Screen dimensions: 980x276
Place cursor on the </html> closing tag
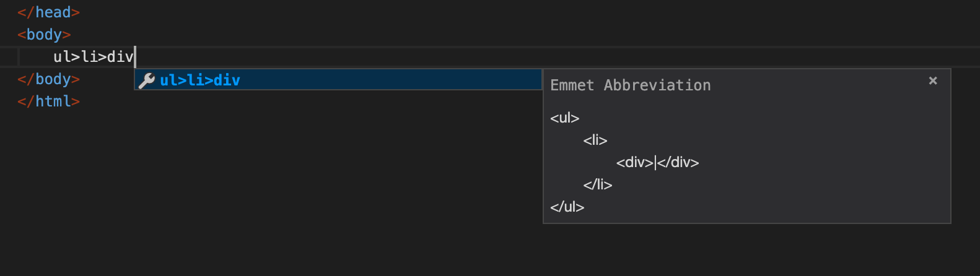pyautogui.click(x=49, y=101)
